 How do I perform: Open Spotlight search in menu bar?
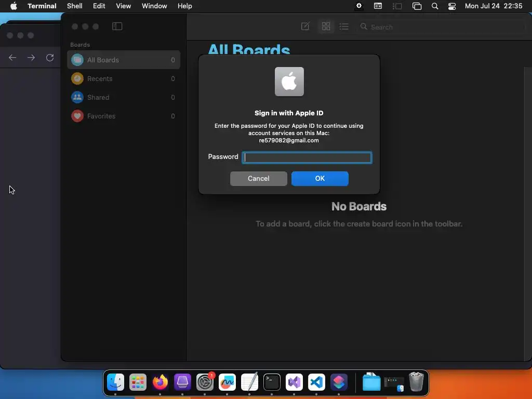tap(435, 6)
